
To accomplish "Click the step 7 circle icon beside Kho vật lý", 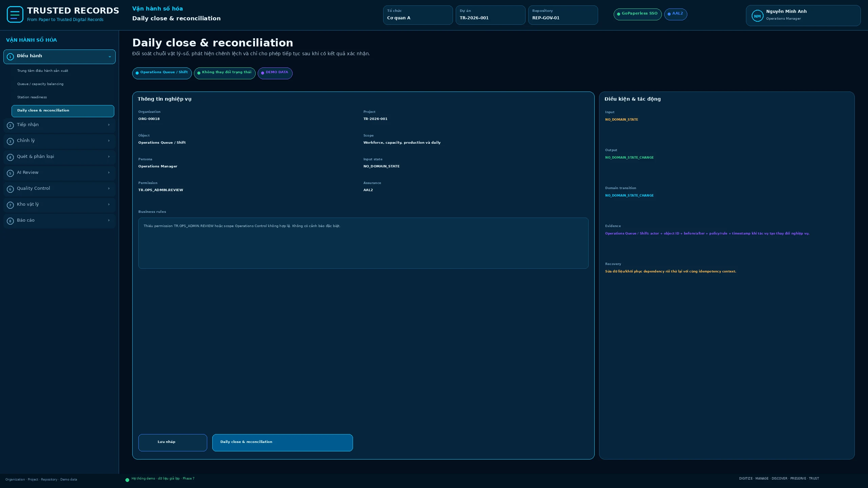I will 10,205.
